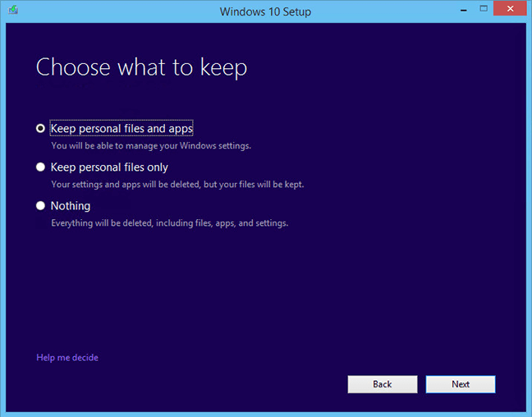Viewport: 532px width, 417px height.
Task: Click the 'Choose what to keep' heading
Action: (141, 67)
